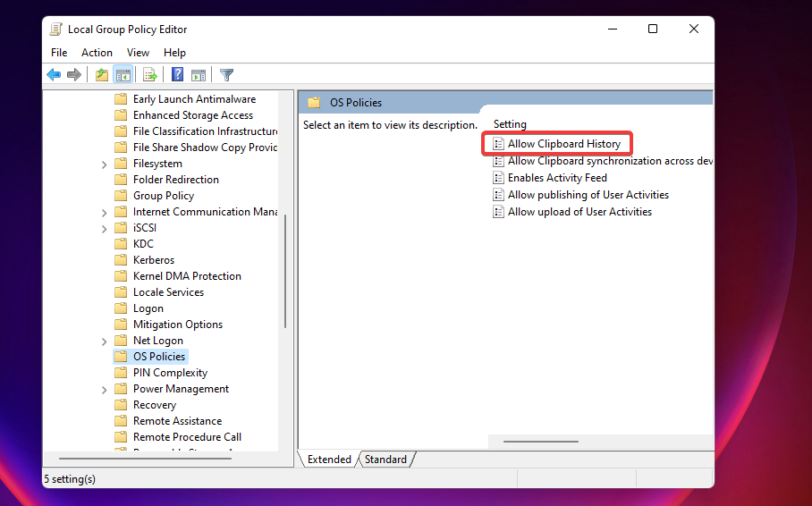Click the tree pane vertical scrollbar
Viewport: 812px width, 506px height.
click(x=284, y=268)
